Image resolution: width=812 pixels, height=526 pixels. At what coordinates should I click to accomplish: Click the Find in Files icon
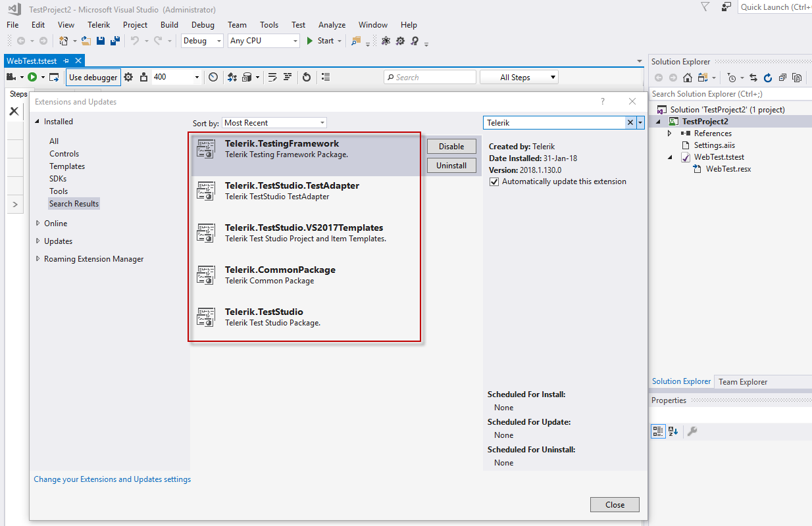tap(356, 41)
